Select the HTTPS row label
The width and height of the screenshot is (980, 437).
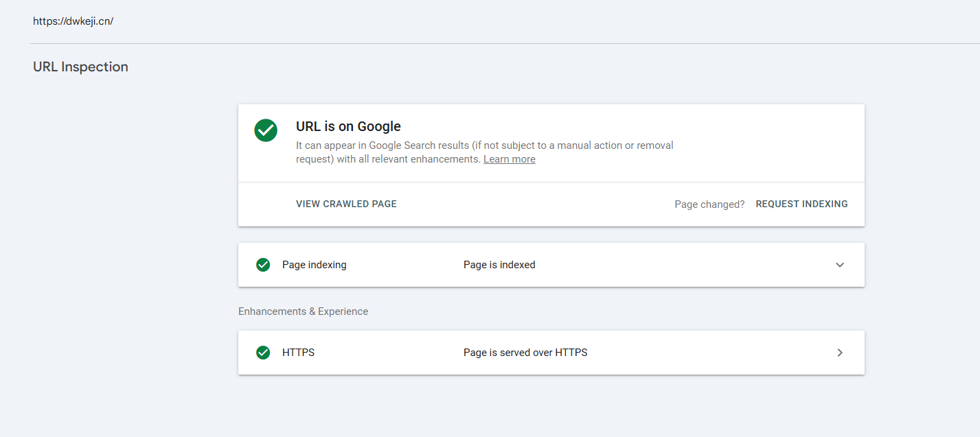pos(298,353)
